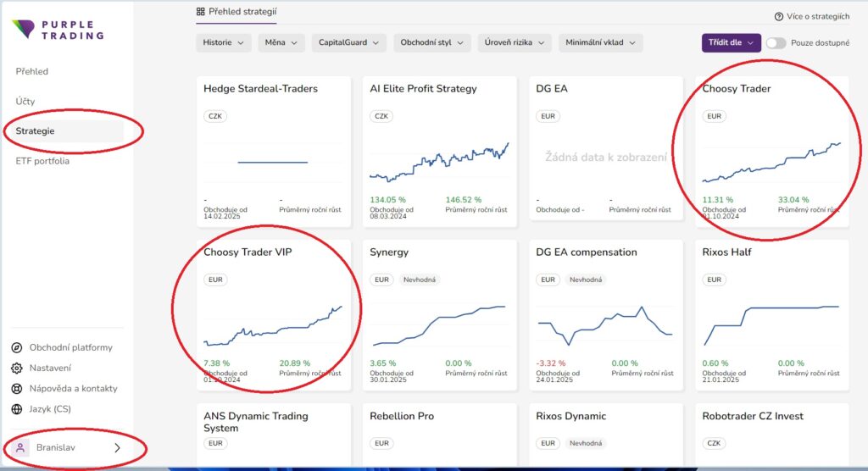This screenshot has width=868, height=471.
Task: Click the user avatar icon beside Branislav
Action: [20, 448]
